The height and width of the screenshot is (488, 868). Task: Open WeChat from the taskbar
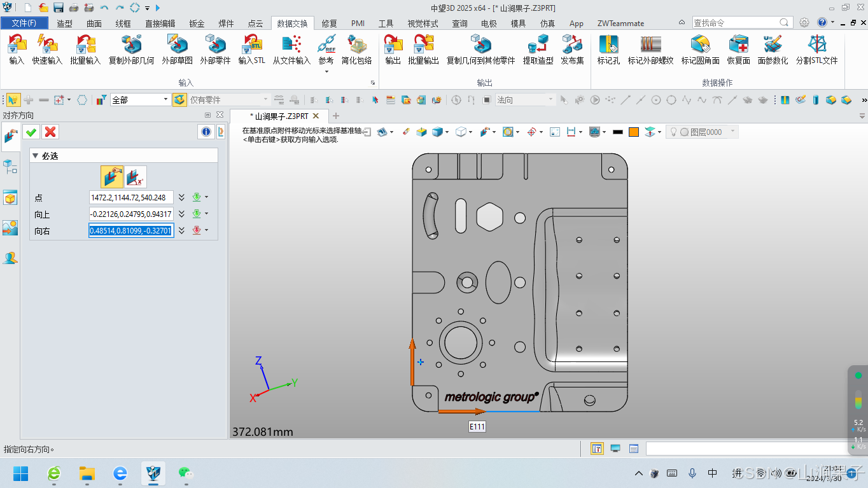185,473
